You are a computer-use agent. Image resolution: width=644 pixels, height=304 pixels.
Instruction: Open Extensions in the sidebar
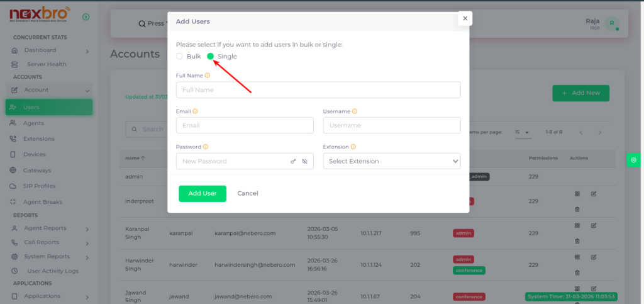(38, 139)
